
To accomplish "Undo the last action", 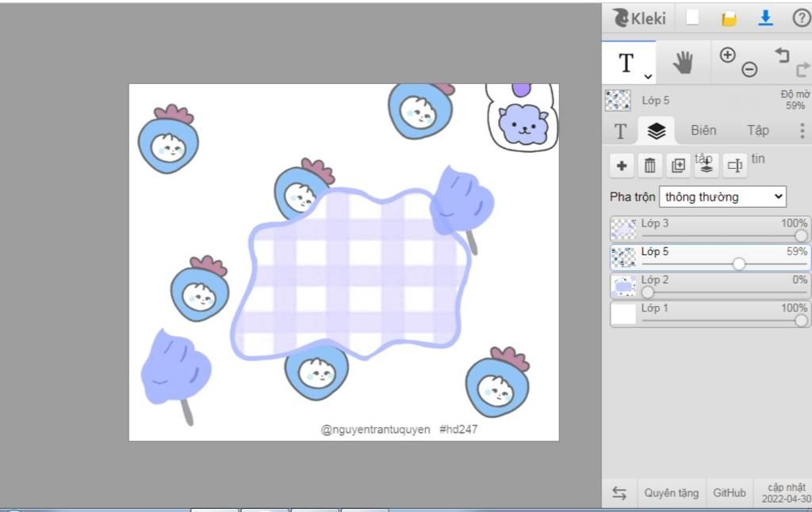I will [782, 55].
